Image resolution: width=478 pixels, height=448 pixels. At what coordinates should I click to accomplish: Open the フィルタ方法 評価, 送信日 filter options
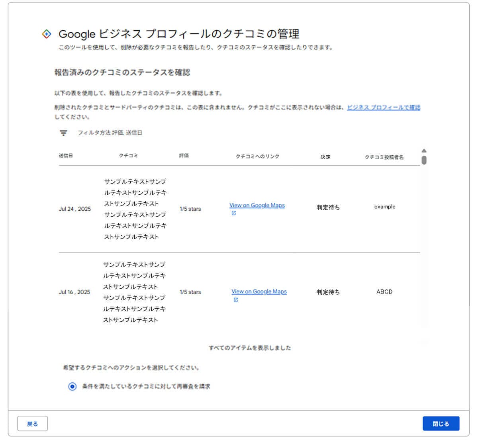(110, 133)
